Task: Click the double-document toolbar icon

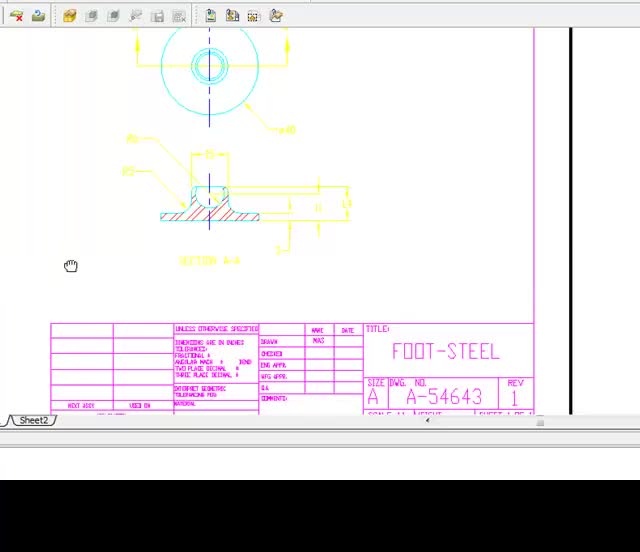Action: (x=232, y=16)
